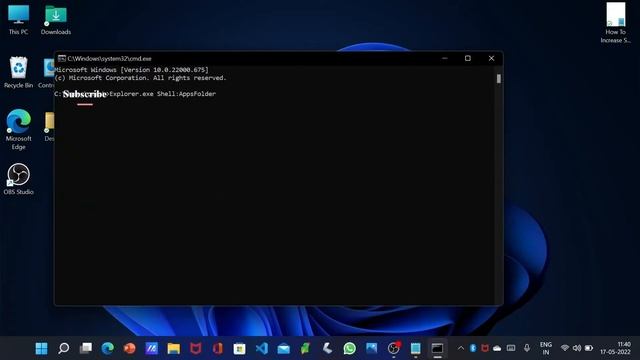Click the Bluetooth tray icon

click(x=473, y=348)
